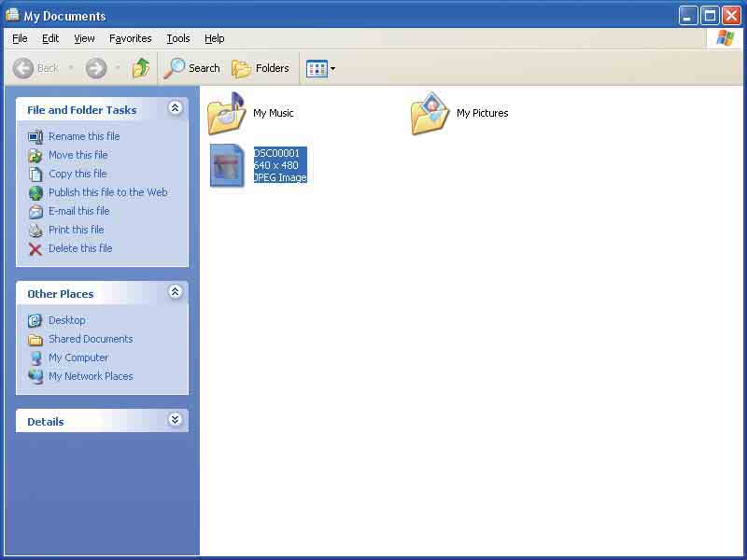Open the Back history dropdown arrow
The width and height of the screenshot is (747, 560).
tap(71, 68)
